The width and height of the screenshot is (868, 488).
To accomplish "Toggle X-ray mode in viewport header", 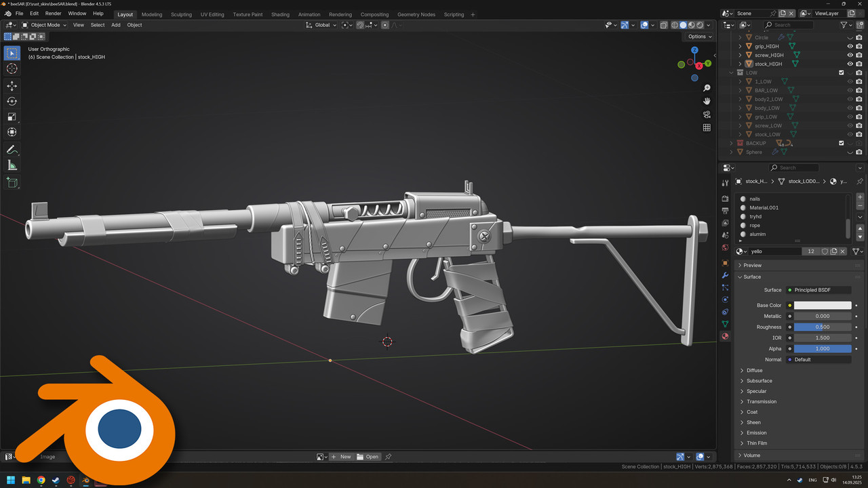I will tap(663, 25).
